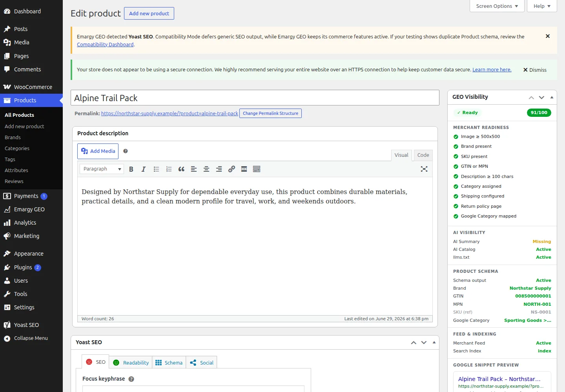Collapse the GEO Visibility panel

(x=552, y=97)
